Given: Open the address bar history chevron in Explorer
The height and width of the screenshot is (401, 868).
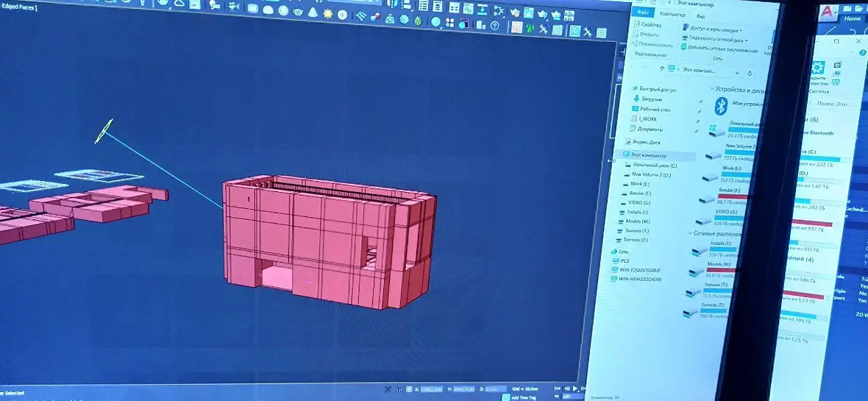Looking at the screenshot, I should click(x=737, y=73).
